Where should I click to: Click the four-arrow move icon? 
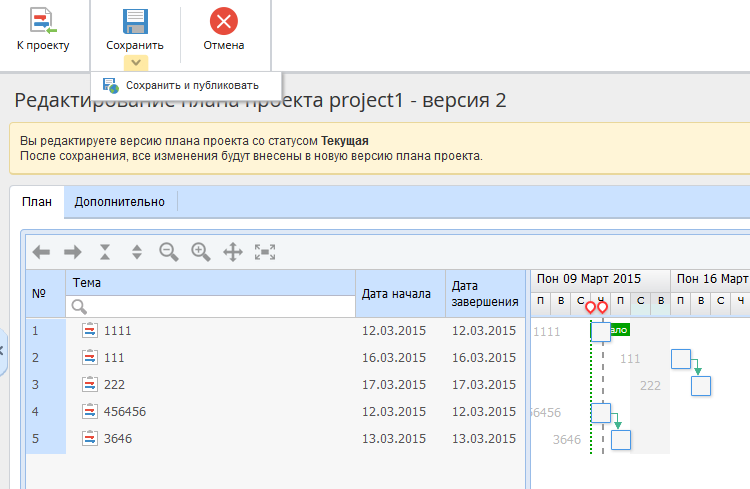[233, 252]
